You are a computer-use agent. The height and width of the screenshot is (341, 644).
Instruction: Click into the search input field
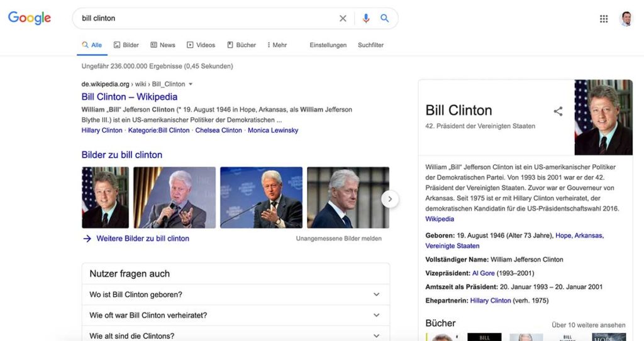206,18
